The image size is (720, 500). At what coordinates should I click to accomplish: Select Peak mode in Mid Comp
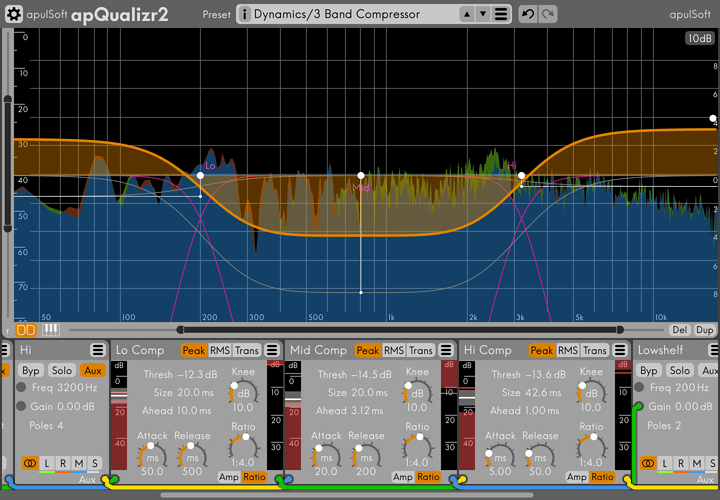368,350
